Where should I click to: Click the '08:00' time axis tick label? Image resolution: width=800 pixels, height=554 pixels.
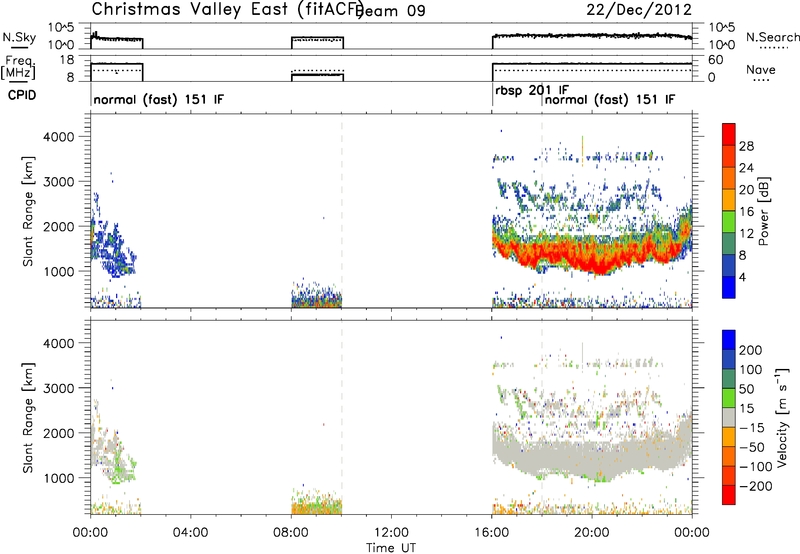291,533
